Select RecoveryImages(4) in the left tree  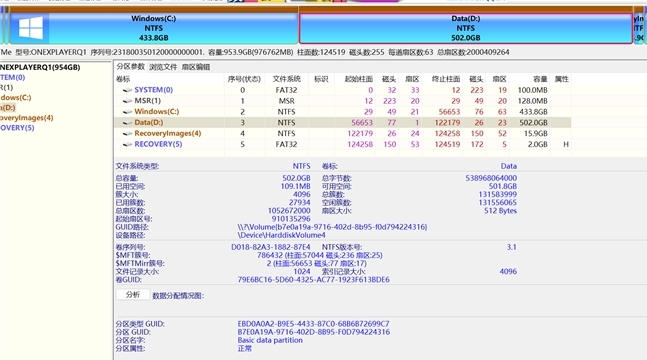(27, 118)
